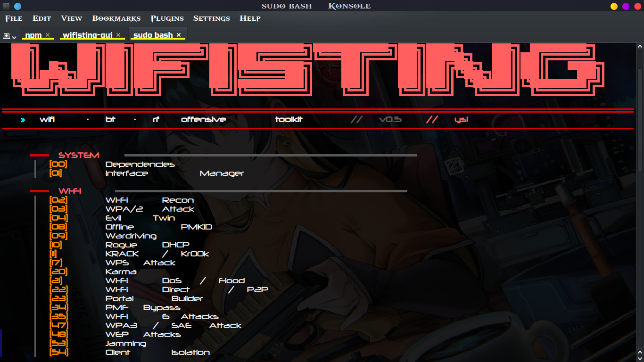Switch to the wifisting-gui tab
The height and width of the screenshot is (362, 644).
(87, 35)
